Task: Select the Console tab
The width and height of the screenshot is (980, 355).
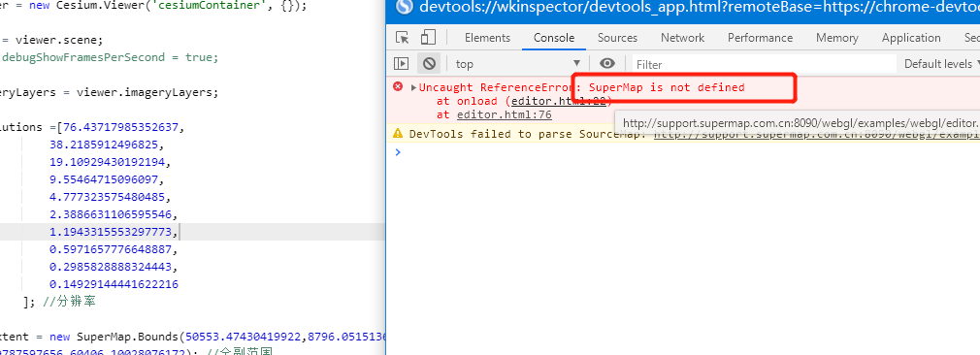Action: [x=554, y=38]
